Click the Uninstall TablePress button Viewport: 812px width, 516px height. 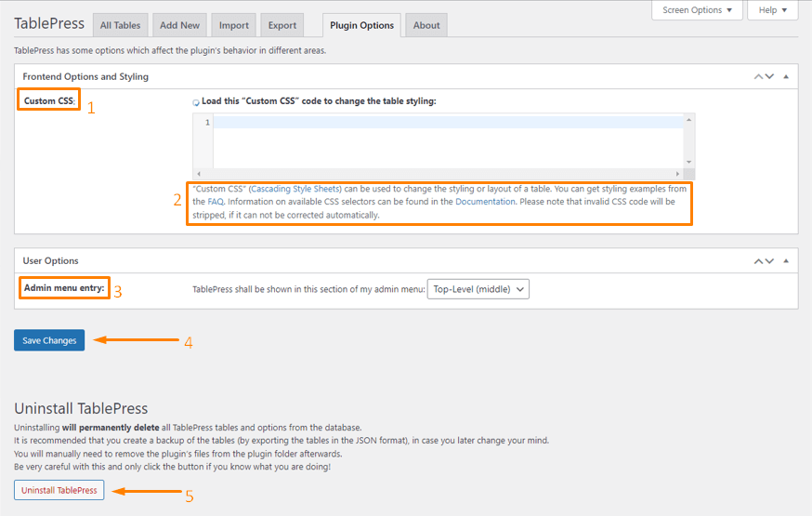pos(59,490)
